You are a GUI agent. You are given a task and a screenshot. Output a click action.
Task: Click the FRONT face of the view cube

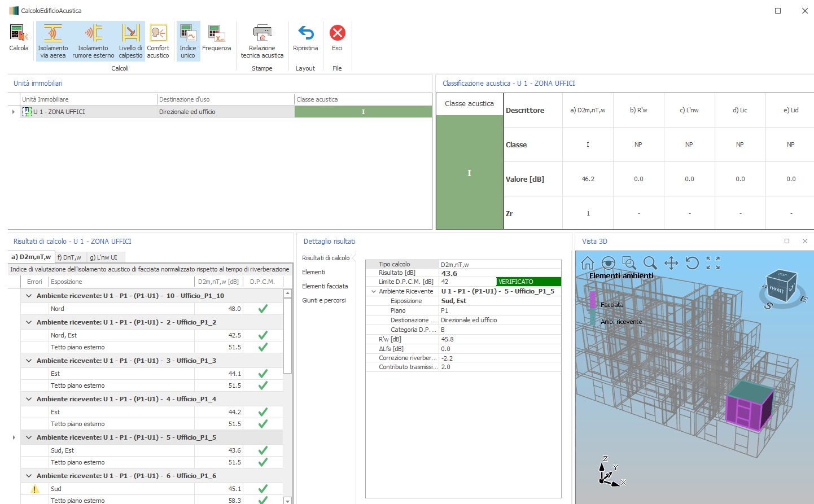(x=777, y=290)
